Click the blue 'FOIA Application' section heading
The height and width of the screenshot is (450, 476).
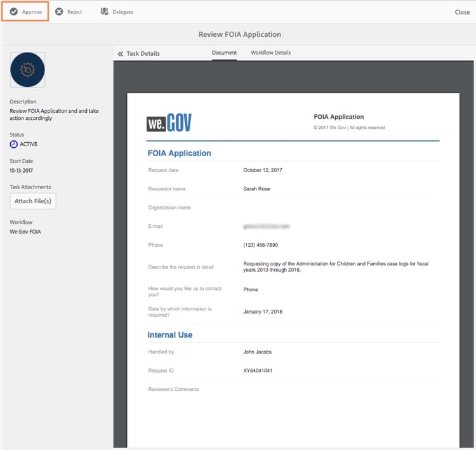pyautogui.click(x=179, y=153)
